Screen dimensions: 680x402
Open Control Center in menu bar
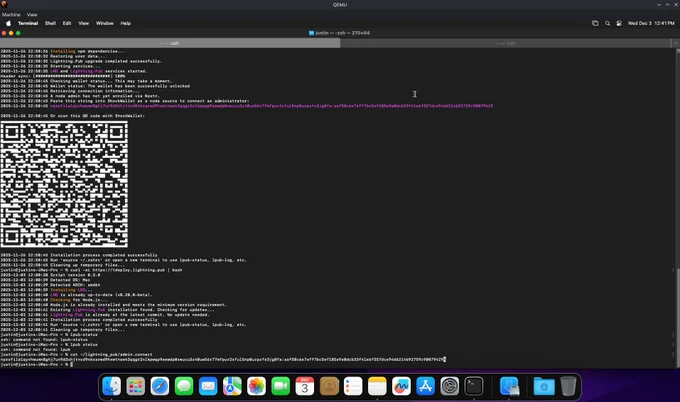pyautogui.click(x=619, y=23)
